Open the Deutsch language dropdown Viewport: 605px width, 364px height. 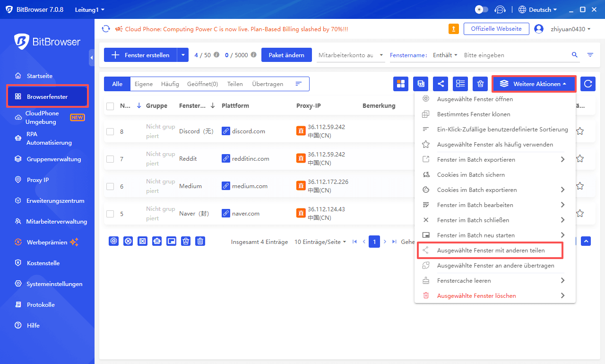click(x=538, y=9)
